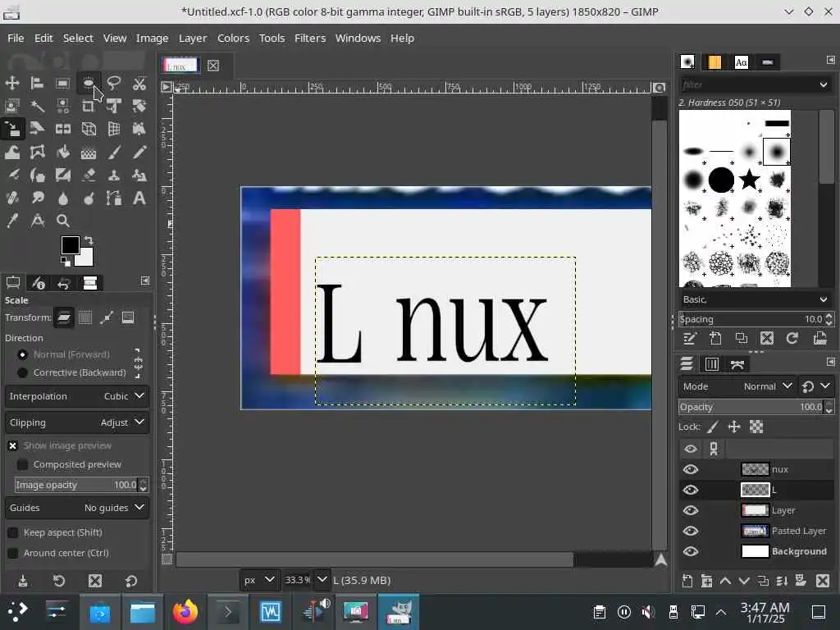Viewport: 840px width, 630px height.
Task: Switch to the Channels tab
Action: pos(711,364)
